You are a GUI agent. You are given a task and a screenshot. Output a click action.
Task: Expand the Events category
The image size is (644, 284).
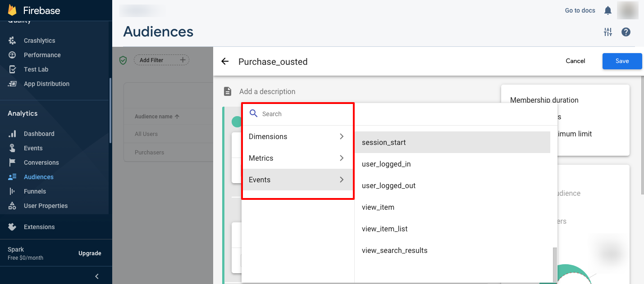(297, 180)
